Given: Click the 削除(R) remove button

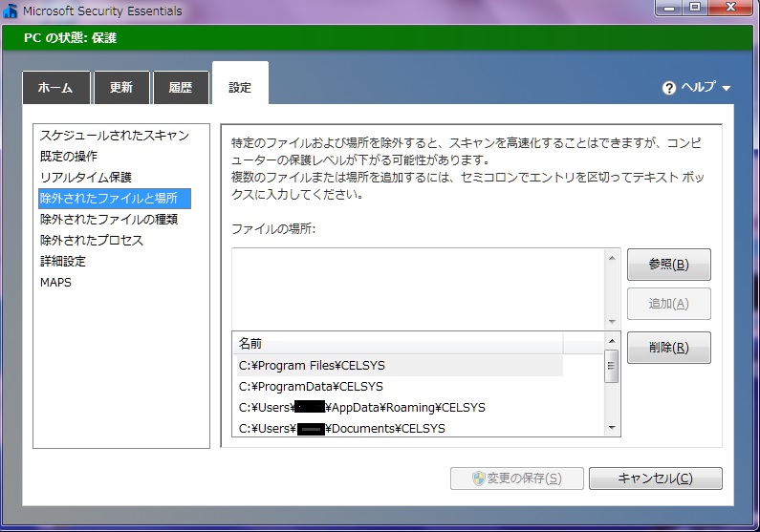Looking at the screenshot, I should (x=669, y=348).
